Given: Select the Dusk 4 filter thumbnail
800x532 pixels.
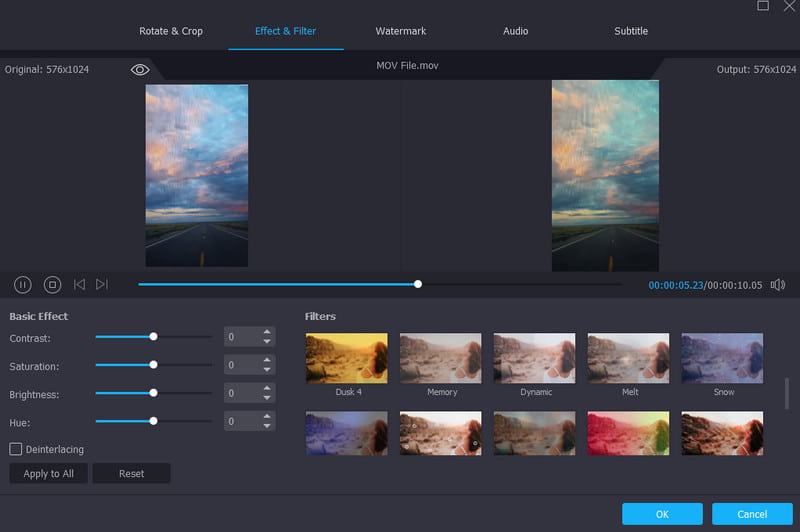Looking at the screenshot, I should pos(346,358).
